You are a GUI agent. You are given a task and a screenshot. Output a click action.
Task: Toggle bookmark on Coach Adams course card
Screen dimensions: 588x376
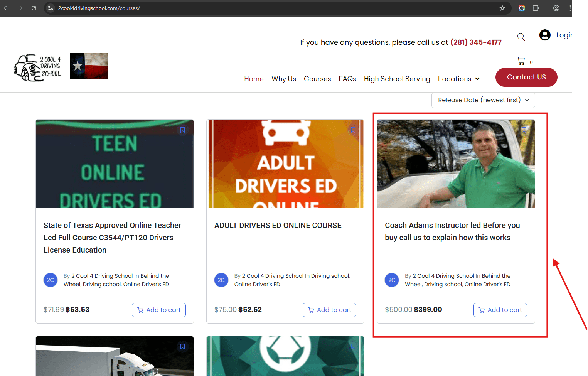(524, 130)
